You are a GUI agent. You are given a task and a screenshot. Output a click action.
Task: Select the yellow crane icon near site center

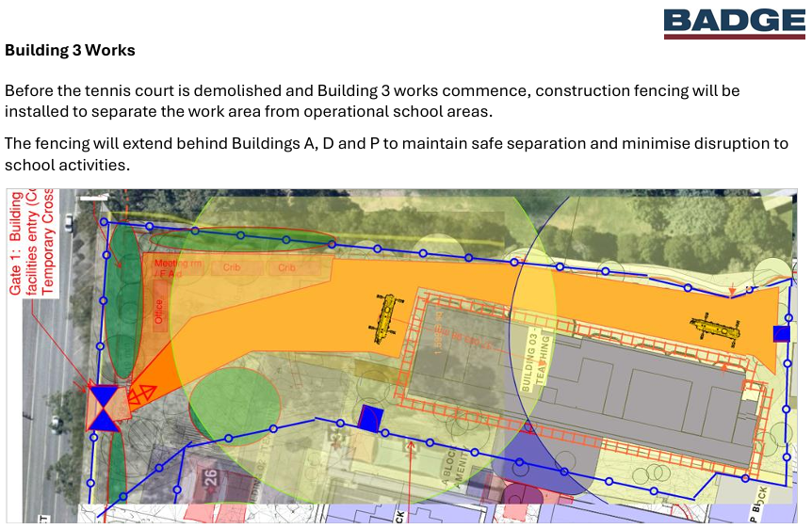(386, 318)
